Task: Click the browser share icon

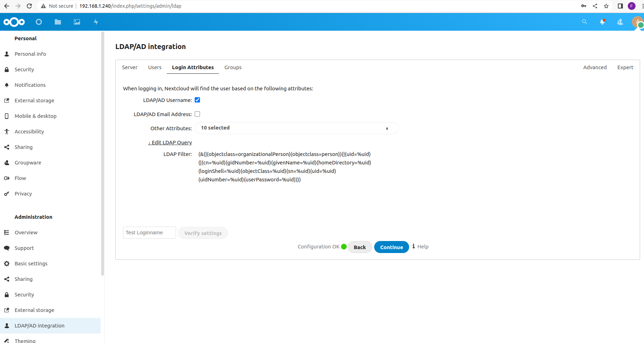Action: pyautogui.click(x=595, y=6)
